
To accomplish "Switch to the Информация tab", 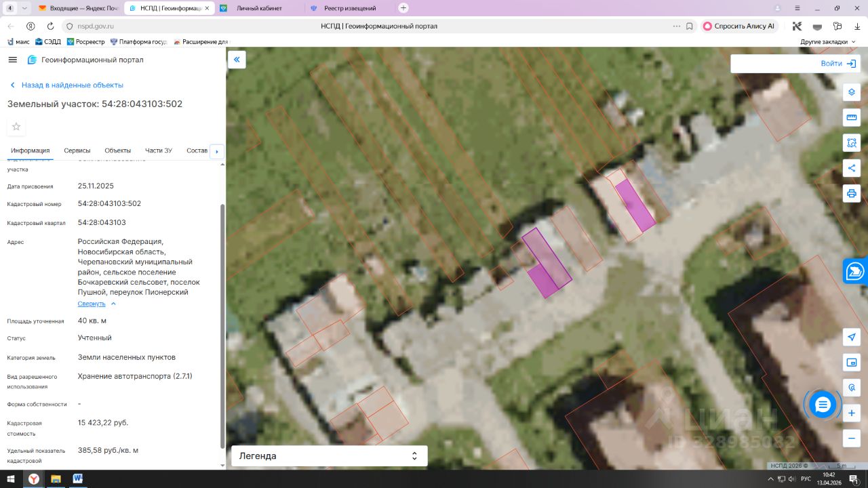I will tap(31, 150).
